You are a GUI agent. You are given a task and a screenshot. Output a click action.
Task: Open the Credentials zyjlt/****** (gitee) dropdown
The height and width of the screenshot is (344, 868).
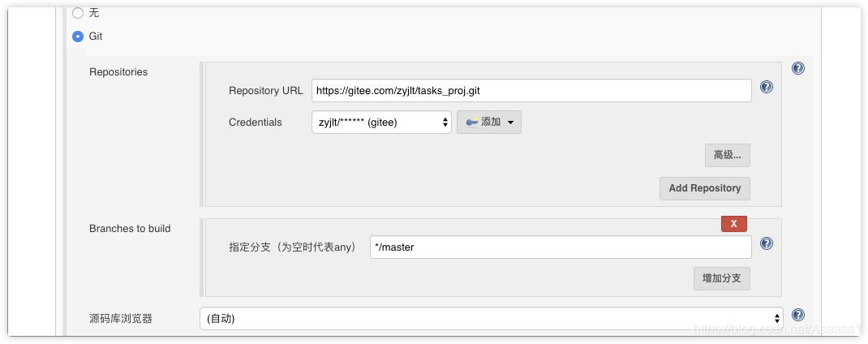point(381,123)
